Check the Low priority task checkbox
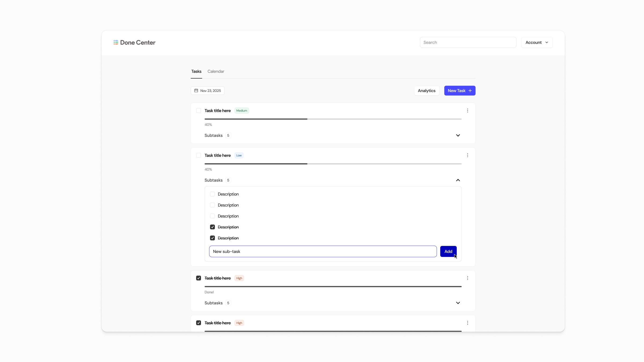Screen dimensions: 644x362 point(199,155)
